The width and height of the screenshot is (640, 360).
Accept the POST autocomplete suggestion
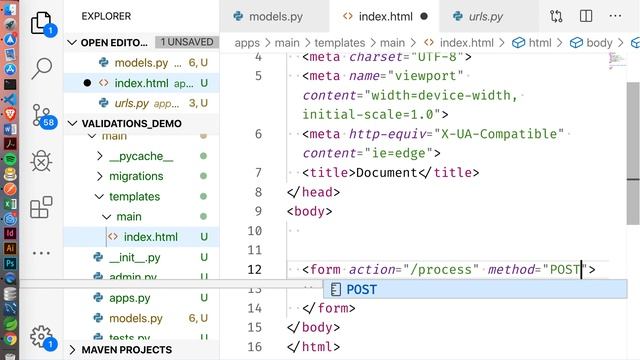(475, 289)
